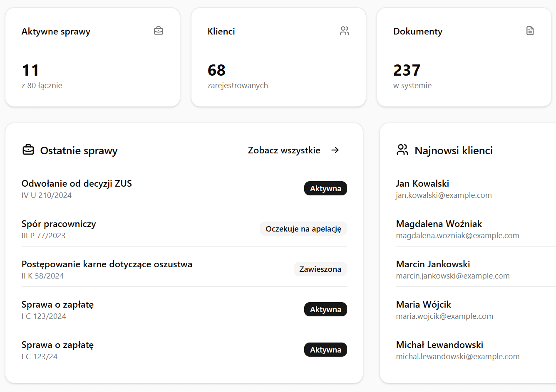
Task: Click the marcin.jankowski@example.com email address
Action: (x=453, y=276)
